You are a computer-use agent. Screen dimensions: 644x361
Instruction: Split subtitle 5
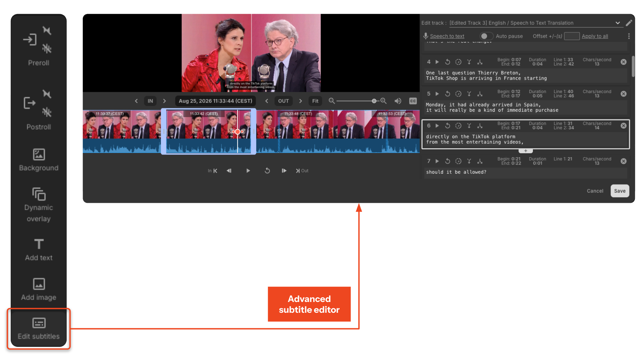(480, 94)
